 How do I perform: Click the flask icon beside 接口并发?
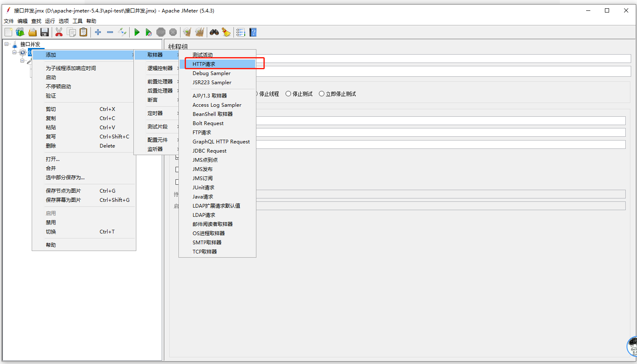coord(15,44)
